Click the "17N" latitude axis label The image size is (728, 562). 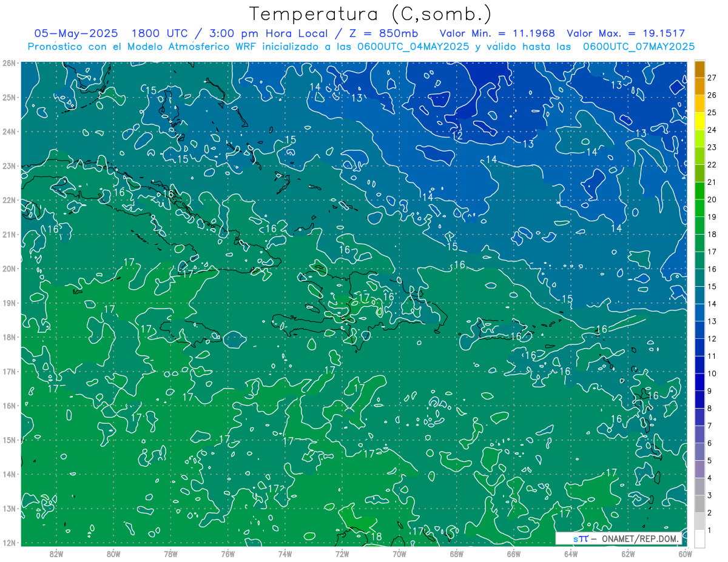click(x=9, y=371)
